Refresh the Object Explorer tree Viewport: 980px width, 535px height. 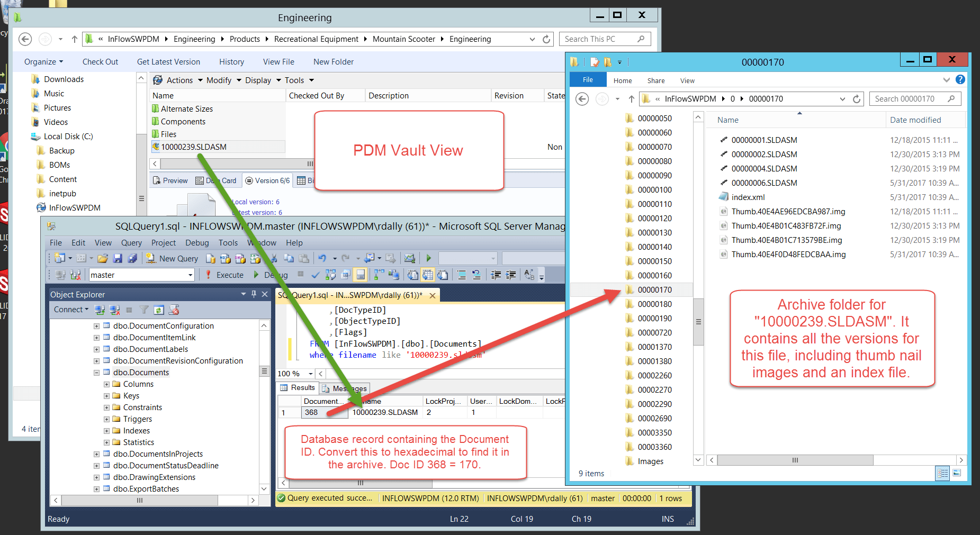(159, 310)
